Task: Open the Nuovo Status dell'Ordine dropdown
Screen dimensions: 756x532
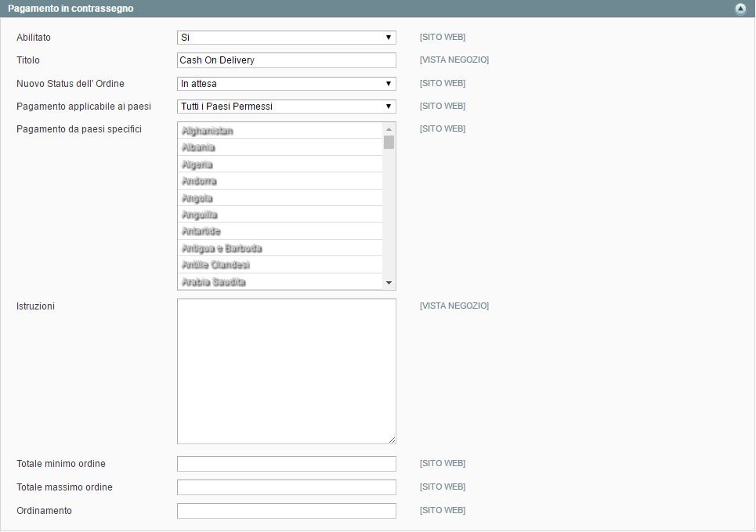Action: pos(286,83)
